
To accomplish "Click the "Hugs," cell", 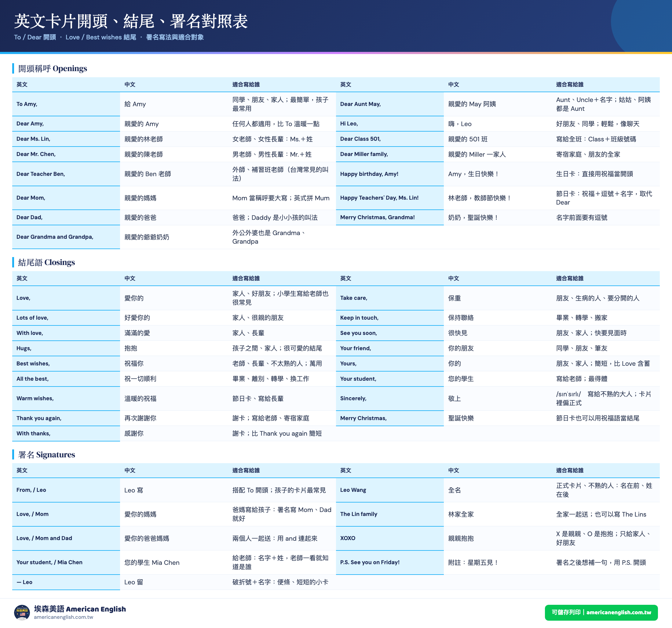I will [x=66, y=348].
